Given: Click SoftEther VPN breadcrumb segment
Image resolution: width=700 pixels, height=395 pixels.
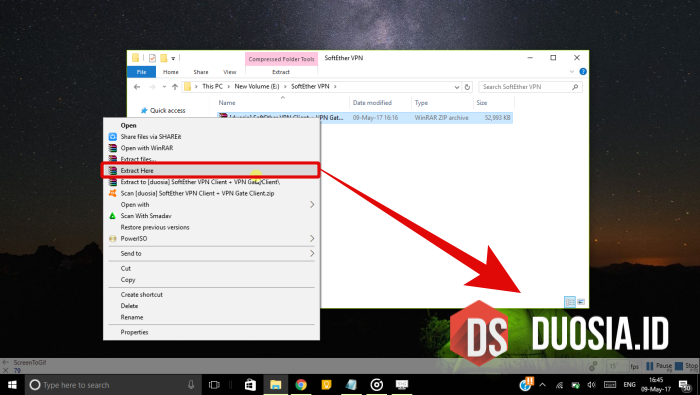Looking at the screenshot, I should 310,86.
